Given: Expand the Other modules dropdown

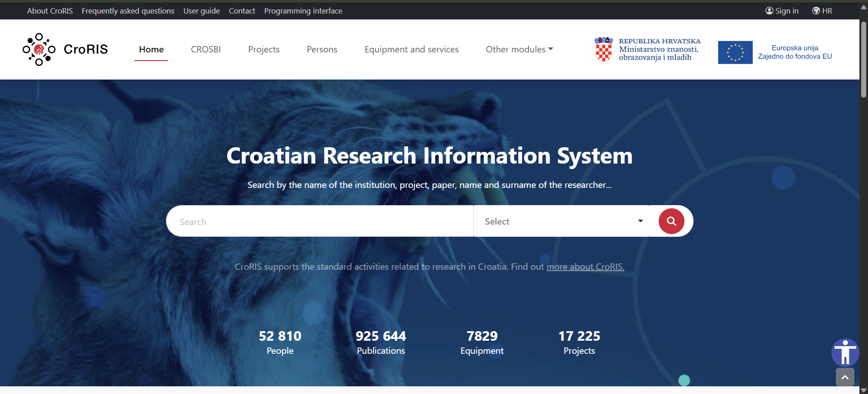Looking at the screenshot, I should pos(519,49).
